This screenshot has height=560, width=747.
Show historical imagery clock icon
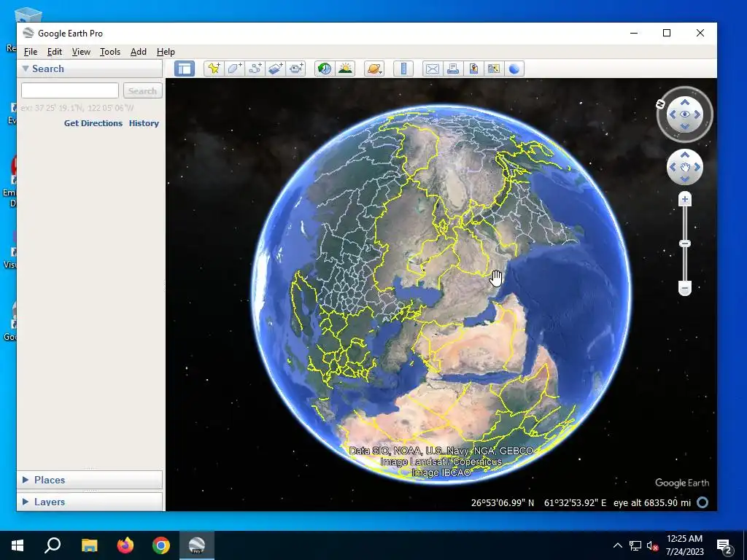(325, 69)
